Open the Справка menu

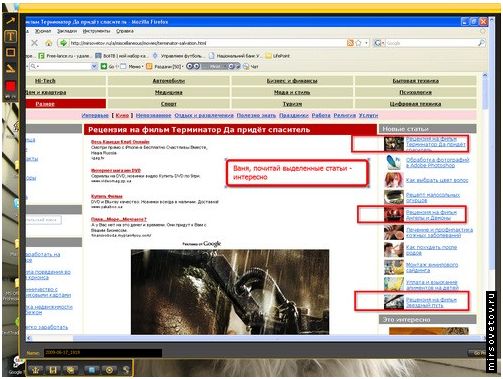click(125, 31)
